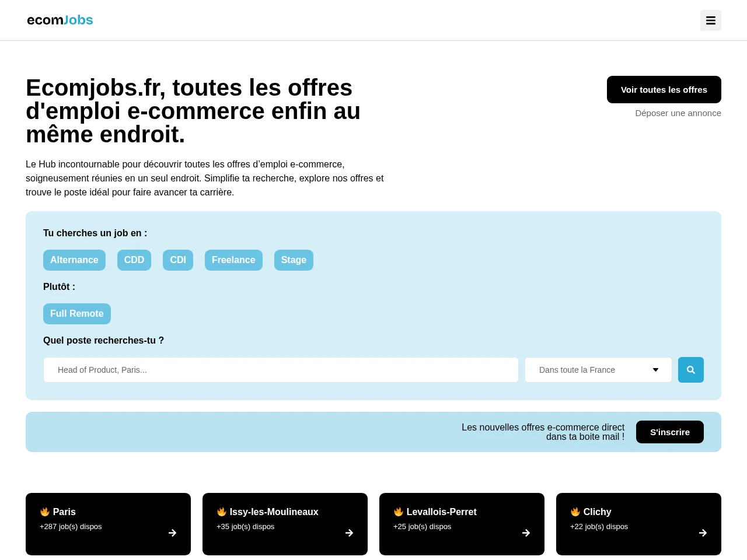
Task: Toggle the CDD contract filter
Action: 134,260
